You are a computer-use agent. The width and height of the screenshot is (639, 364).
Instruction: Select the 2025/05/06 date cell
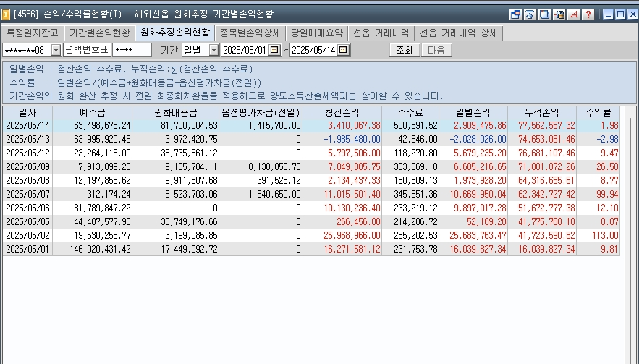point(27,208)
